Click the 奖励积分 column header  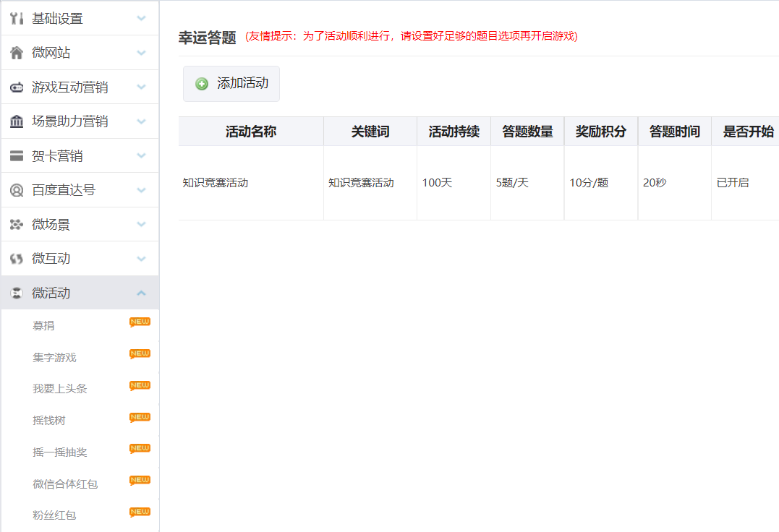point(601,132)
